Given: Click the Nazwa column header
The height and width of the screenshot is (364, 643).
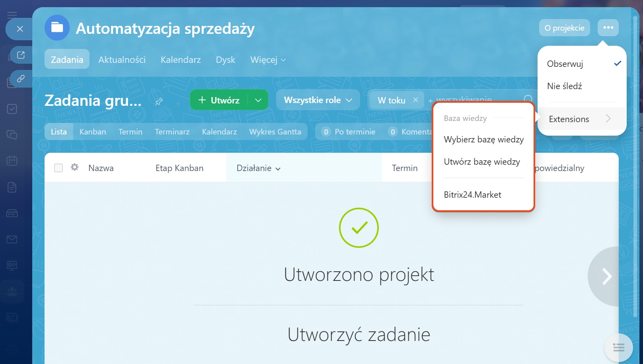Looking at the screenshot, I should coord(101,168).
